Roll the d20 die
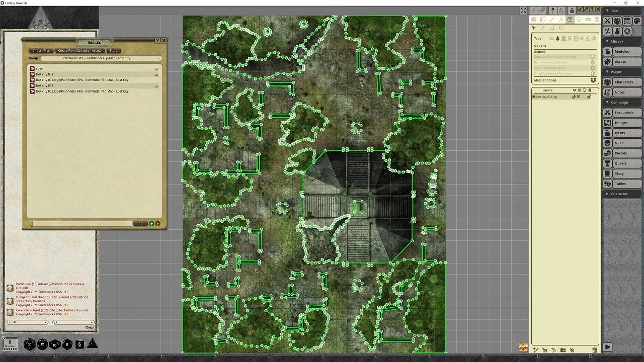Image resolution: width=644 pixels, height=362 pixels. (30, 344)
